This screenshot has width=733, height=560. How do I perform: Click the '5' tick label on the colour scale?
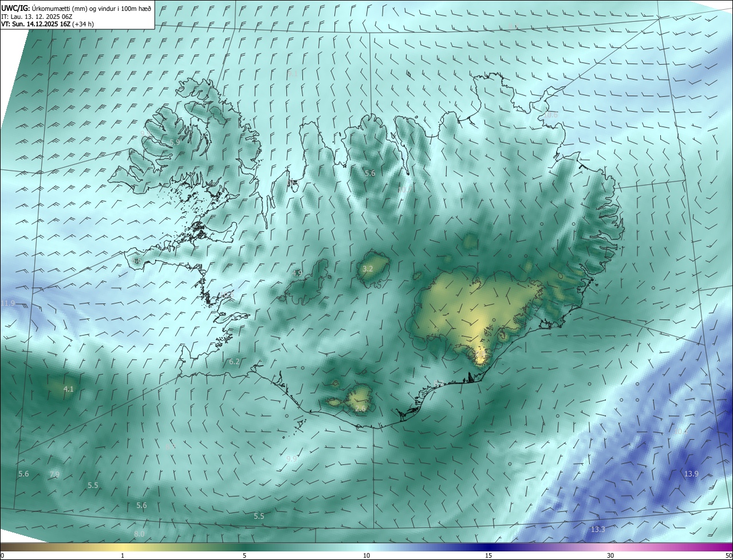point(245,555)
